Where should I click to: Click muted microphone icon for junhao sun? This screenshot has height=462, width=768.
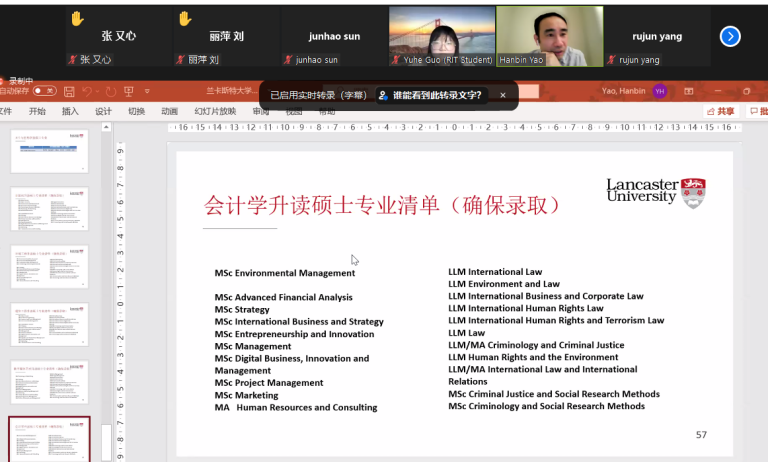[x=289, y=60]
